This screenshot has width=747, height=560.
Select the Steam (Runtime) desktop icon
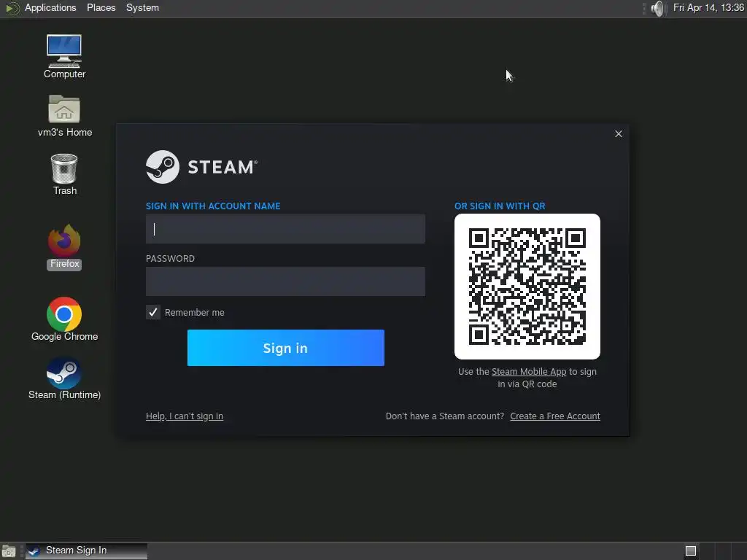[x=64, y=378]
